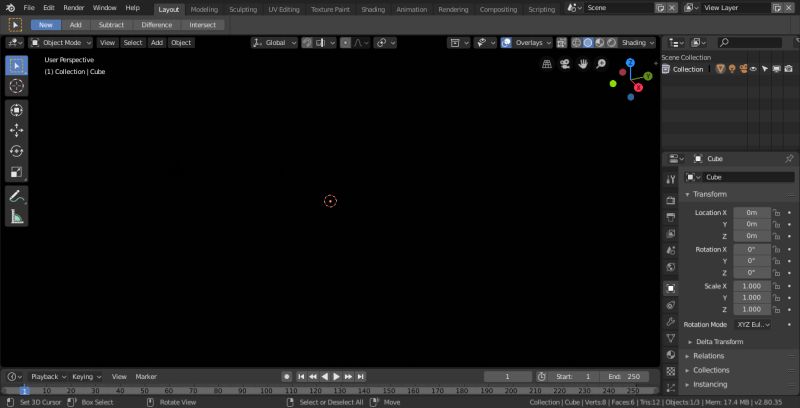Image resolution: width=800 pixels, height=408 pixels.
Task: Open the Texture checker tab
Action: [671, 371]
